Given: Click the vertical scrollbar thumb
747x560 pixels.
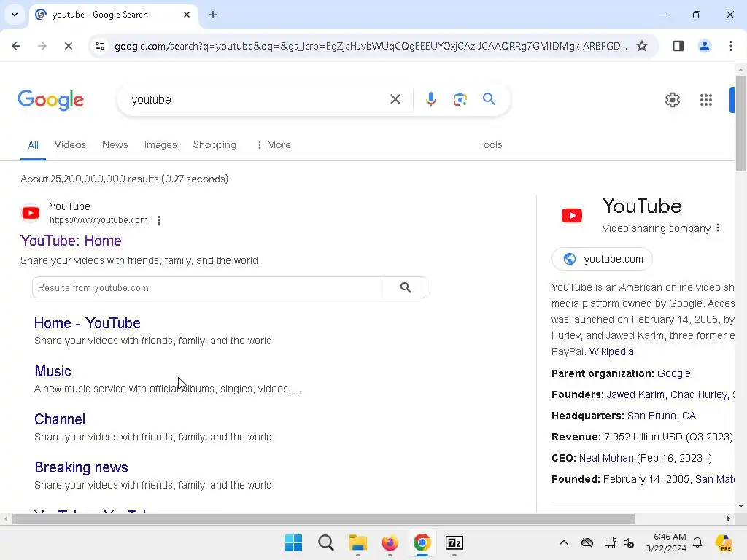Looking at the screenshot, I should [740, 122].
